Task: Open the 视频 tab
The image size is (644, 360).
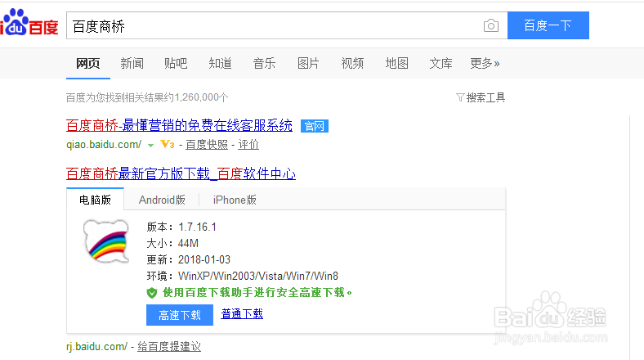Action: point(352,63)
